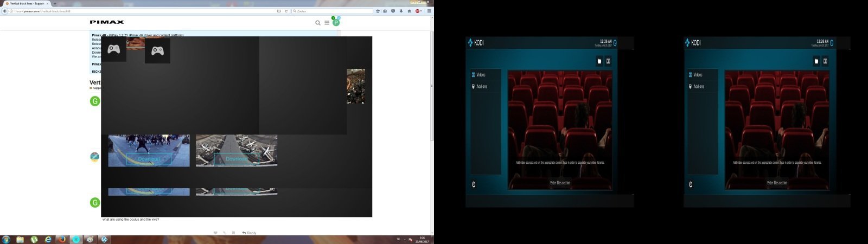
Task: Toggle reader view icon in address bar
Action: click(x=279, y=11)
